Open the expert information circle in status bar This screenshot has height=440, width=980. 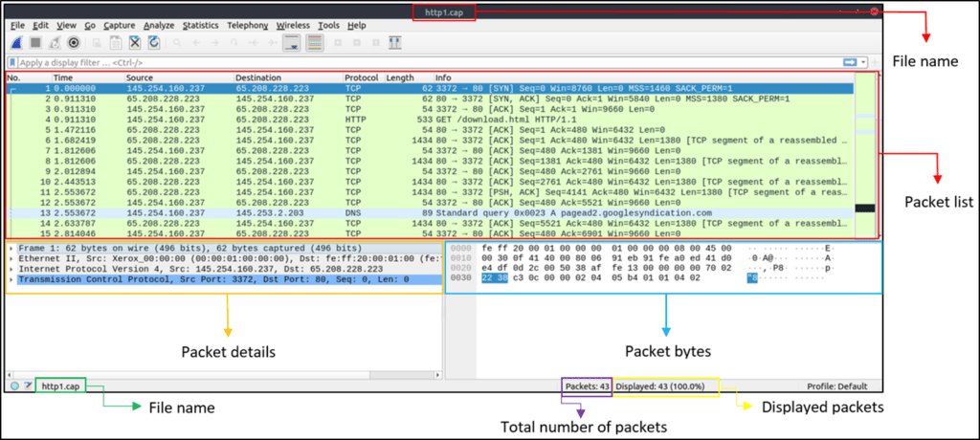tap(15, 386)
